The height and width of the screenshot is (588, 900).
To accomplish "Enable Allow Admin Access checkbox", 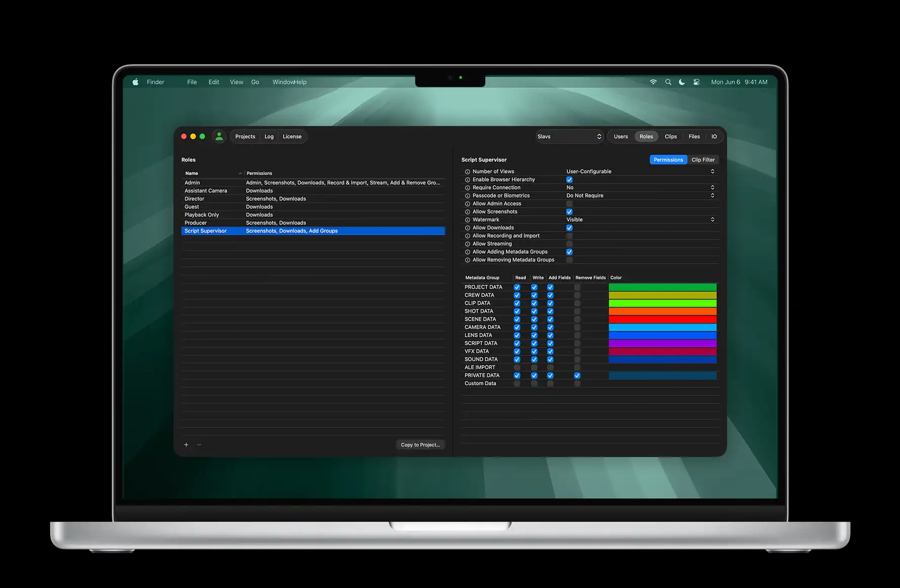I will click(x=569, y=204).
